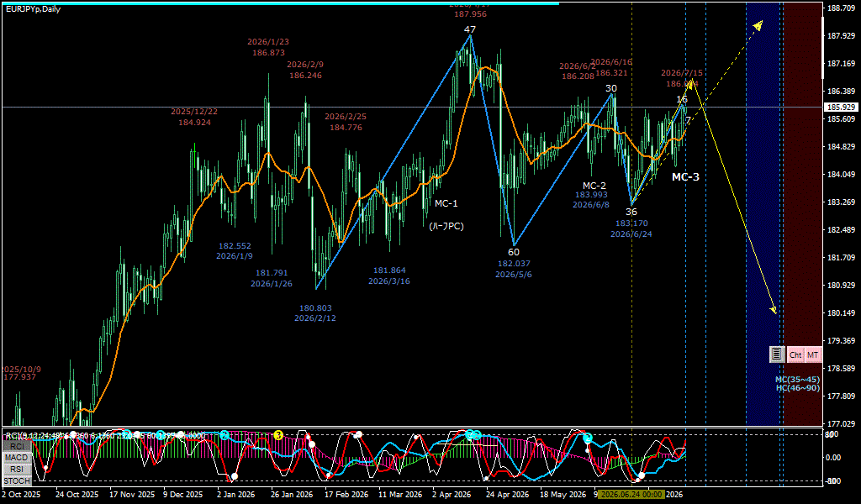Screen dimensions: 861x504
Task: Click the MC(35~45) zone label
Action: click(x=797, y=380)
